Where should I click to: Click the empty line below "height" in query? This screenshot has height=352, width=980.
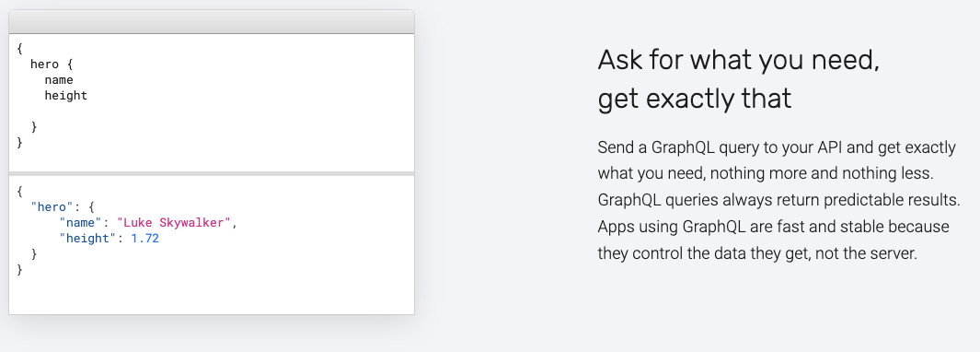[x=212, y=111]
